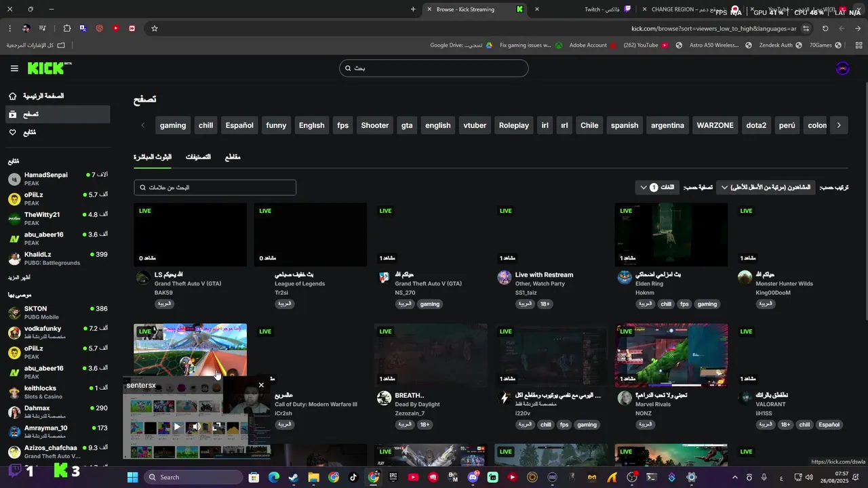
Task: Open keithlocks Slots & Casino channel
Action: (58, 392)
